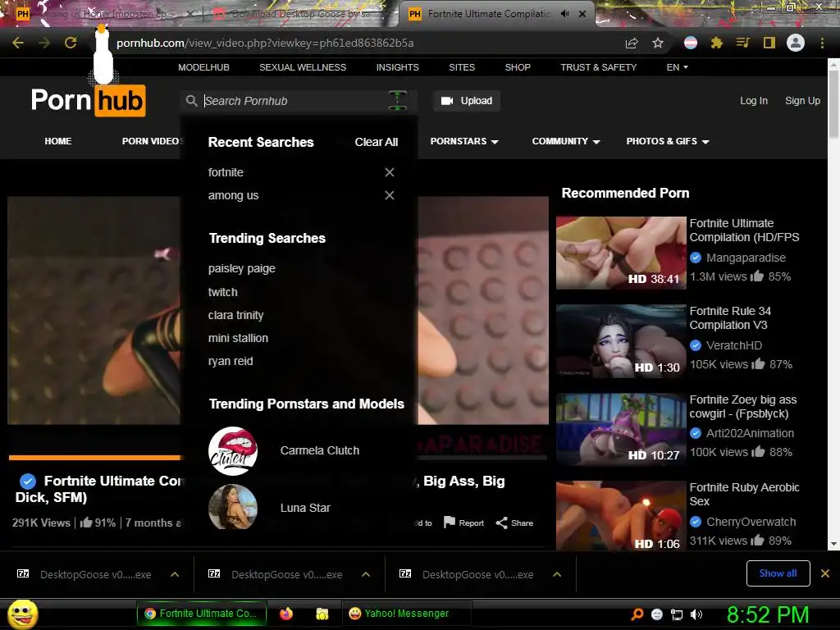Expand the PHOTOS & GIFS nav dropdown

pos(668,141)
